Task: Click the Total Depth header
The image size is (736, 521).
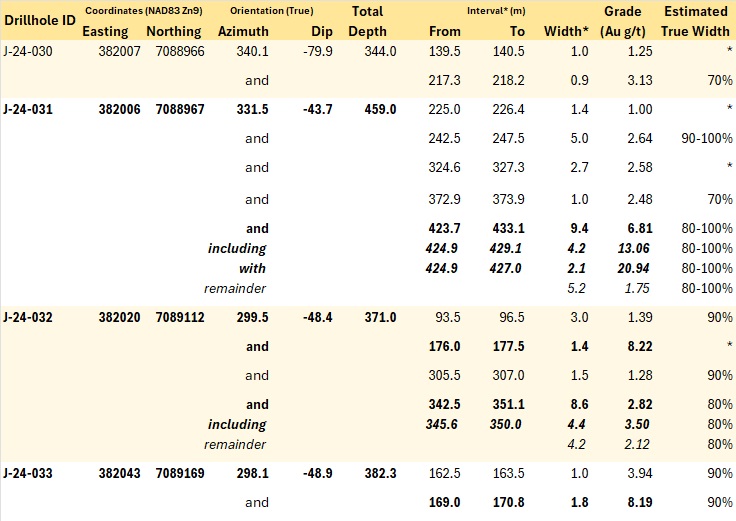Action: pos(368,21)
